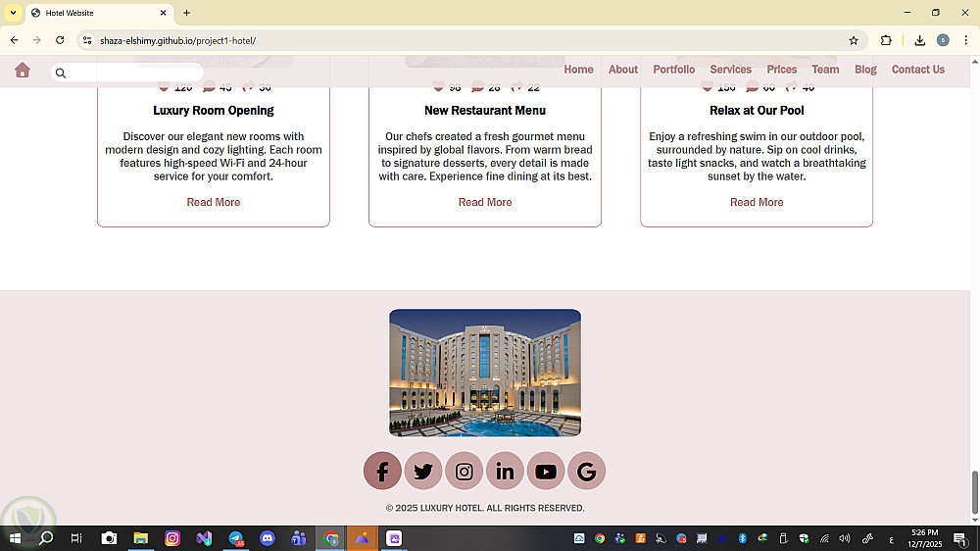Viewport: 980px width, 551px height.
Task: Open Chrome downloads icon
Action: (x=920, y=40)
